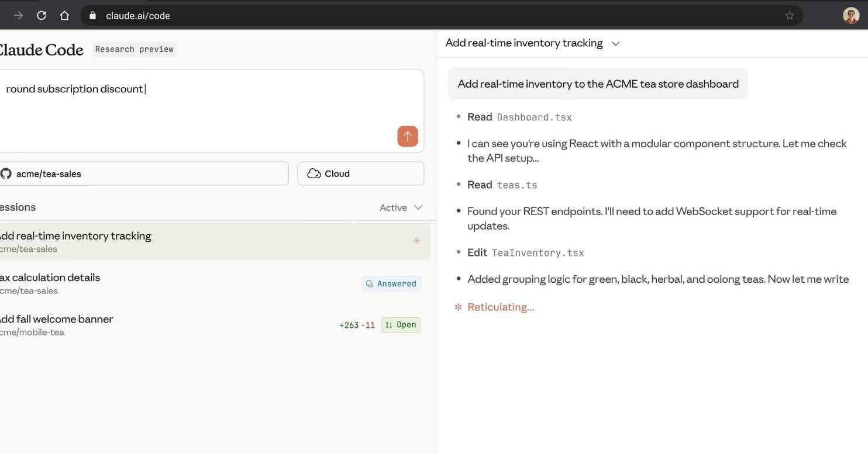
Task: Click the Read teas.ts step
Action: pos(502,185)
